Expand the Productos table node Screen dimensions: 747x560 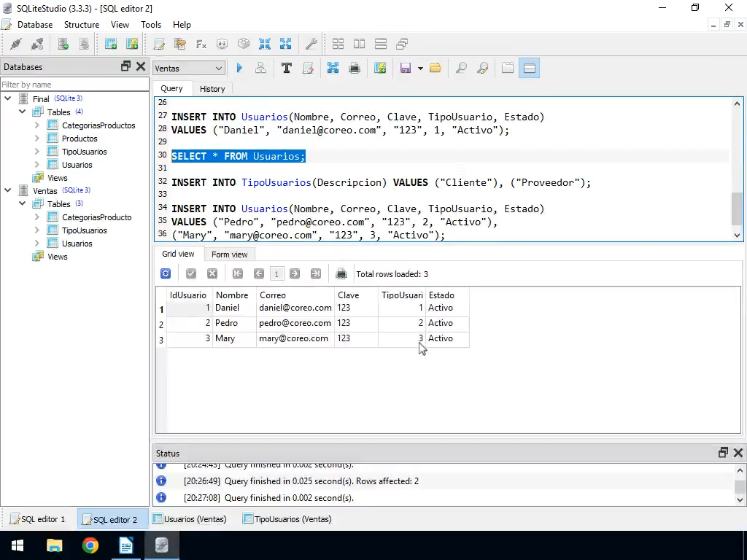coord(37,139)
